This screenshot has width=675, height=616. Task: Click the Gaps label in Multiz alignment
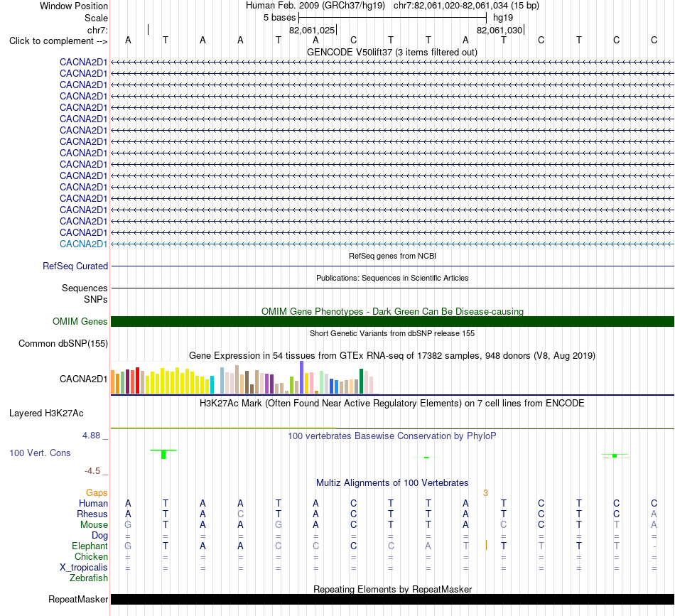pyautogui.click(x=97, y=493)
